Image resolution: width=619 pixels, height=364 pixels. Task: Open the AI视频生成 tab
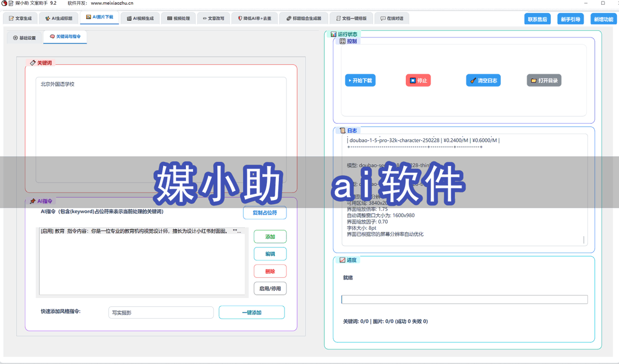[x=140, y=18]
